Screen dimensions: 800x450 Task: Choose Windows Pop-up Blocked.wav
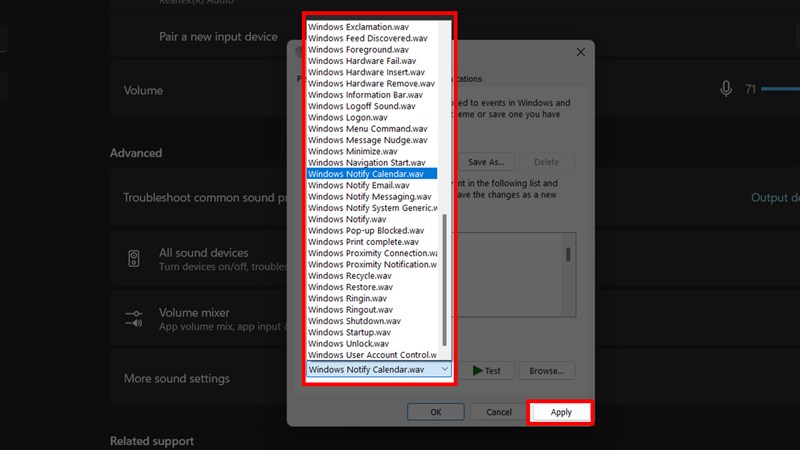[372, 230]
